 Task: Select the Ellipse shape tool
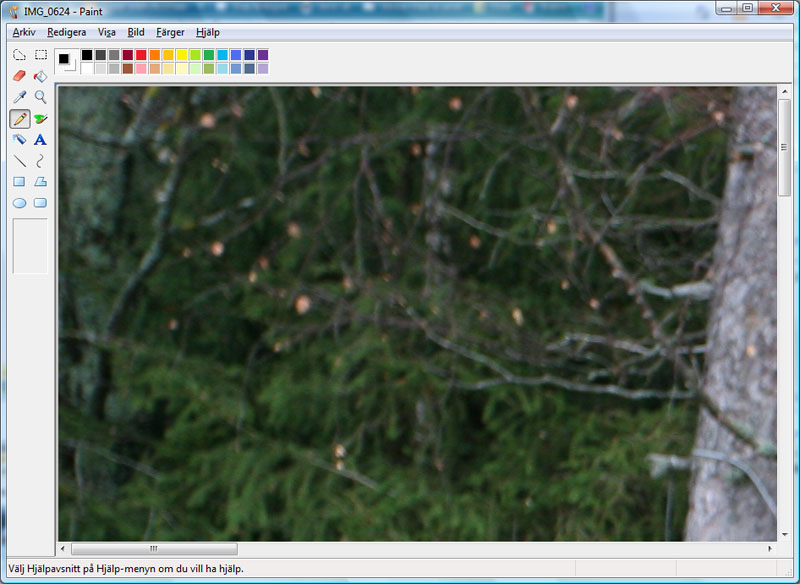tap(19, 203)
